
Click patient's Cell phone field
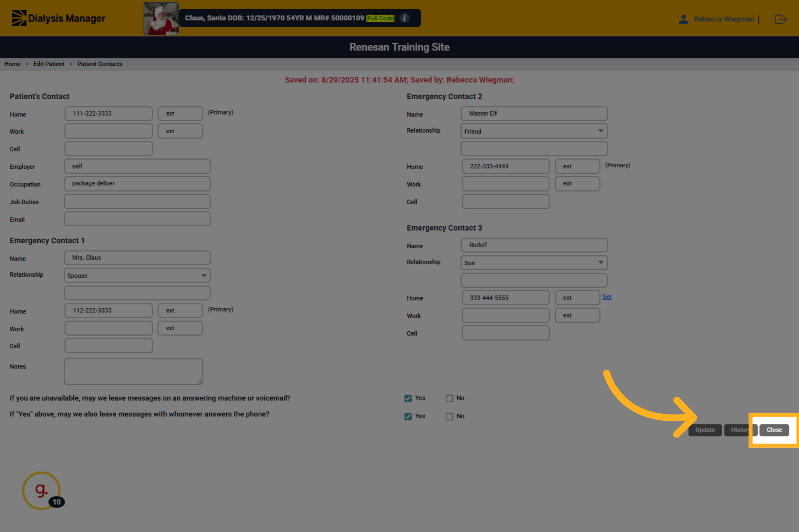pos(108,149)
